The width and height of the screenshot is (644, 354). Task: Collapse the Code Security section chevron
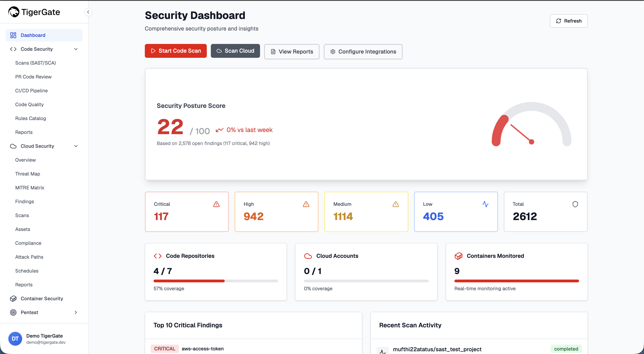(x=76, y=49)
